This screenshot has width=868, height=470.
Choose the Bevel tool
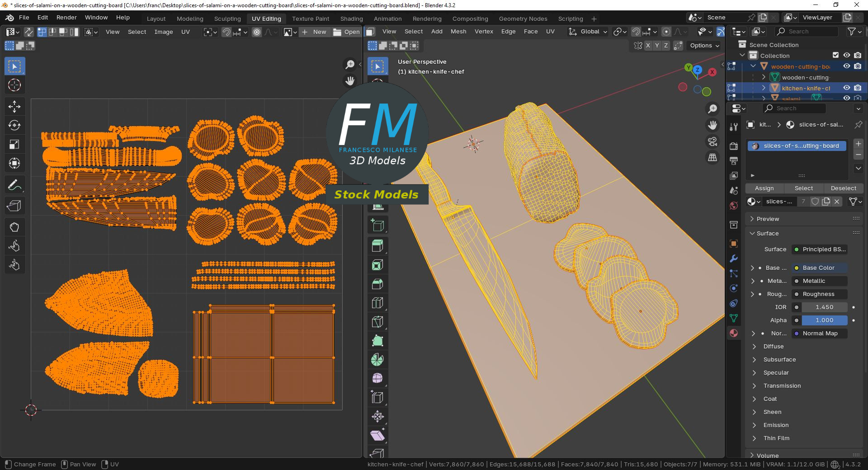point(377,284)
